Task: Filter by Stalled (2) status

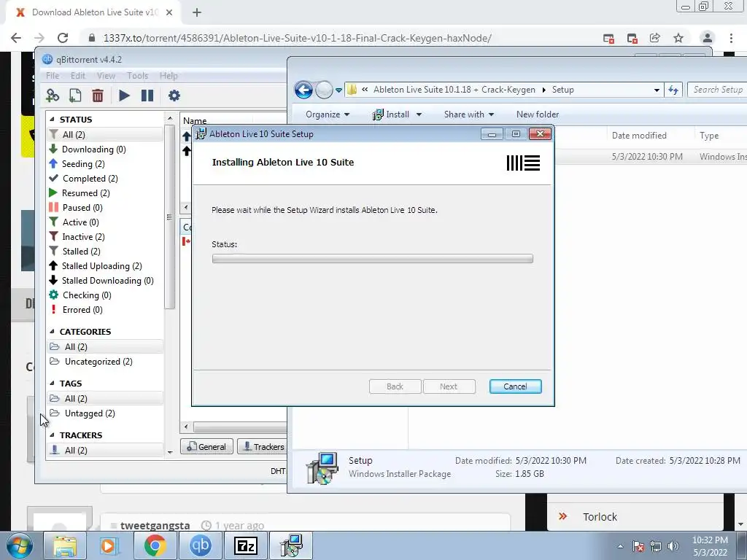Action: coord(82,252)
